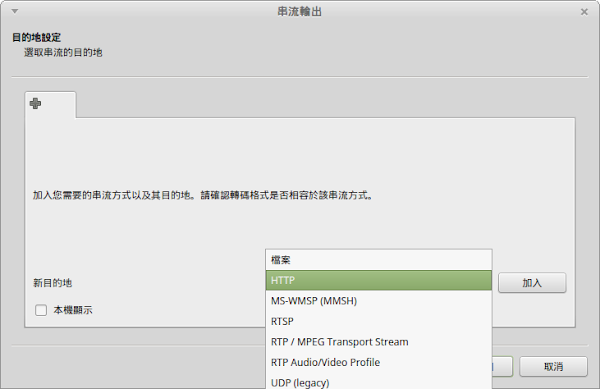The image size is (600, 389).
Task: Select 檔案 from the destination list
Action: (378, 260)
